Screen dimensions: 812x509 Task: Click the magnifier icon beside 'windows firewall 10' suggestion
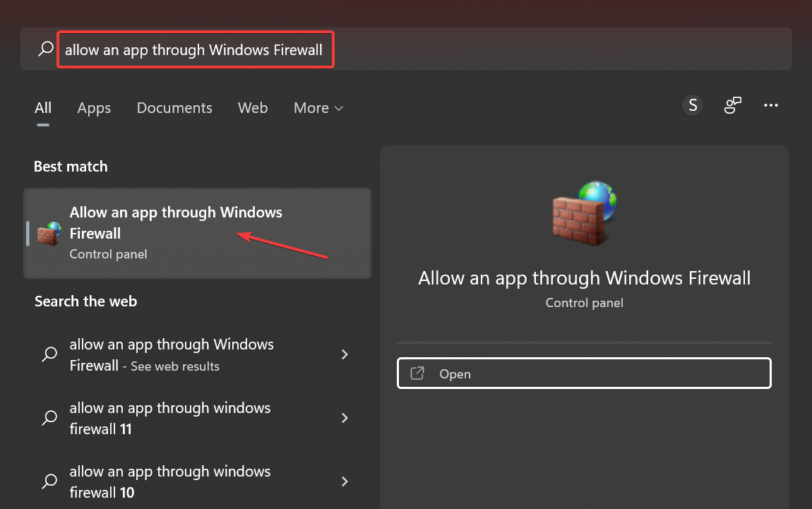coord(49,481)
